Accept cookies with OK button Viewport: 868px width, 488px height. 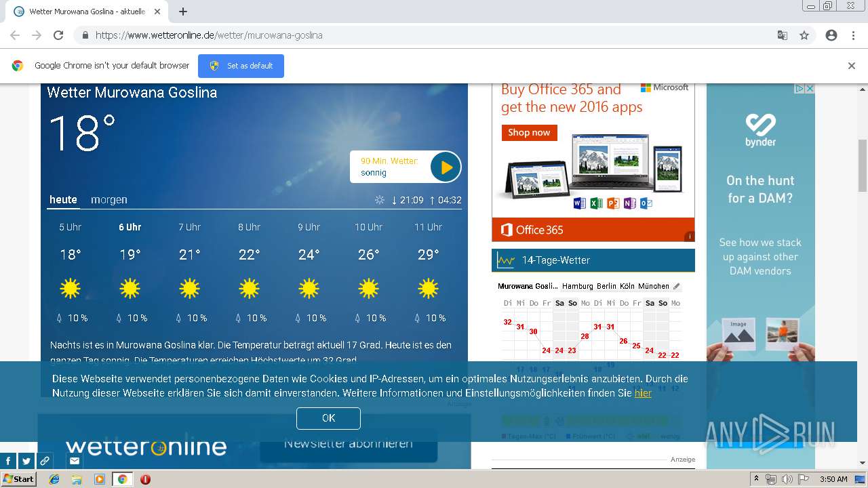pyautogui.click(x=328, y=418)
